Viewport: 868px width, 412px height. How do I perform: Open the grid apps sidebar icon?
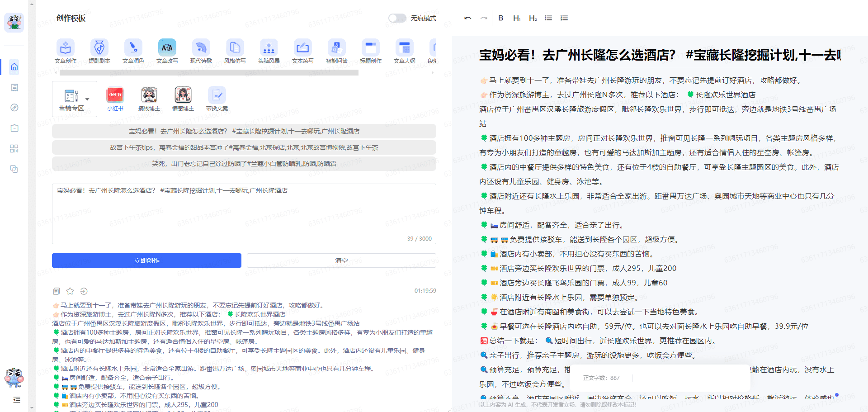14,148
